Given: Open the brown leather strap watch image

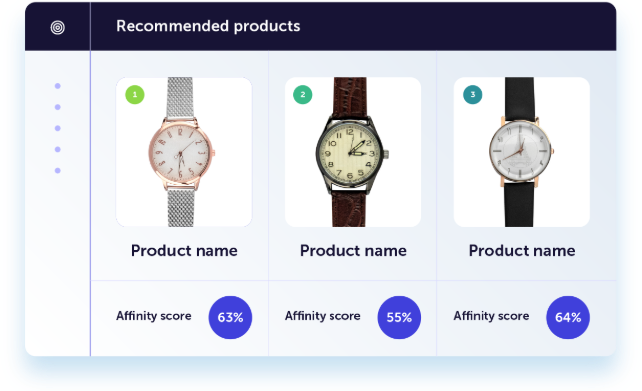Looking at the screenshot, I should tap(353, 152).
